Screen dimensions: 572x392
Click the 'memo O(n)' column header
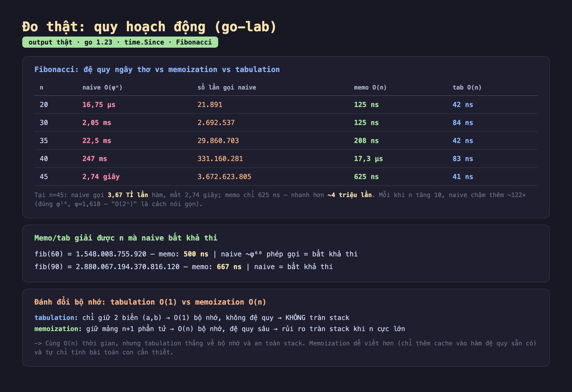tap(370, 87)
